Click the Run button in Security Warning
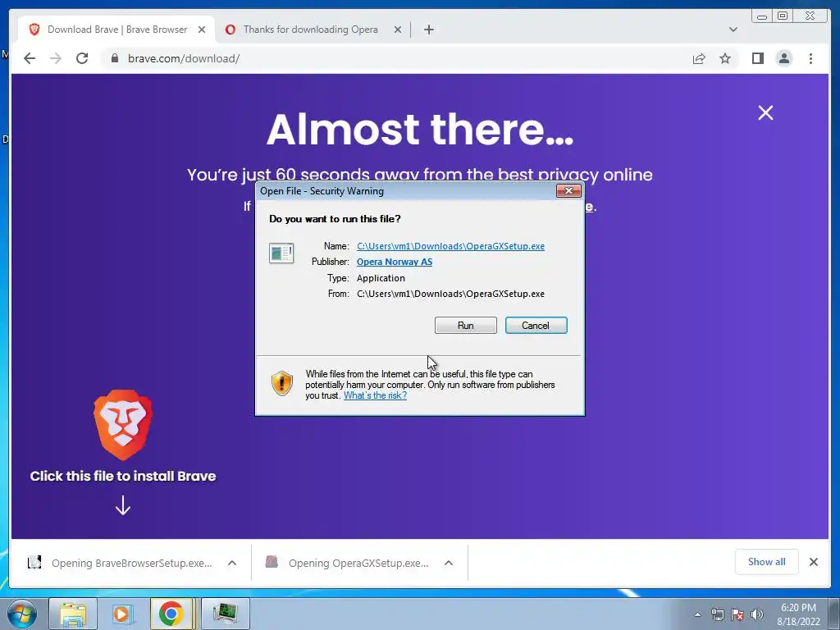The image size is (840, 630). coord(466,325)
